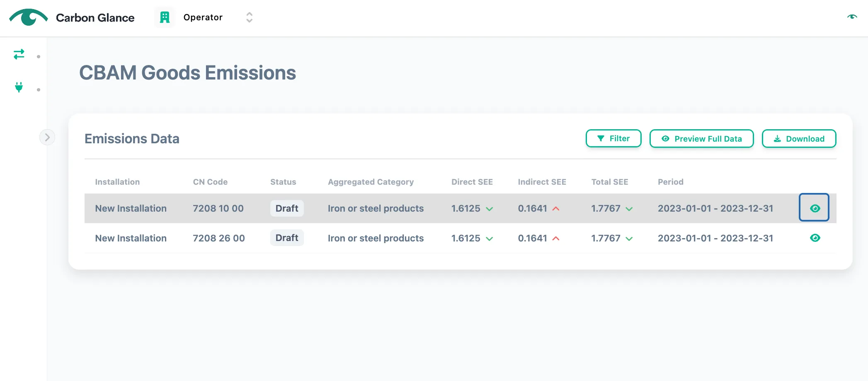The width and height of the screenshot is (868, 381).
Task: Click the Carbon Glance eye logo
Action: pos(29,17)
